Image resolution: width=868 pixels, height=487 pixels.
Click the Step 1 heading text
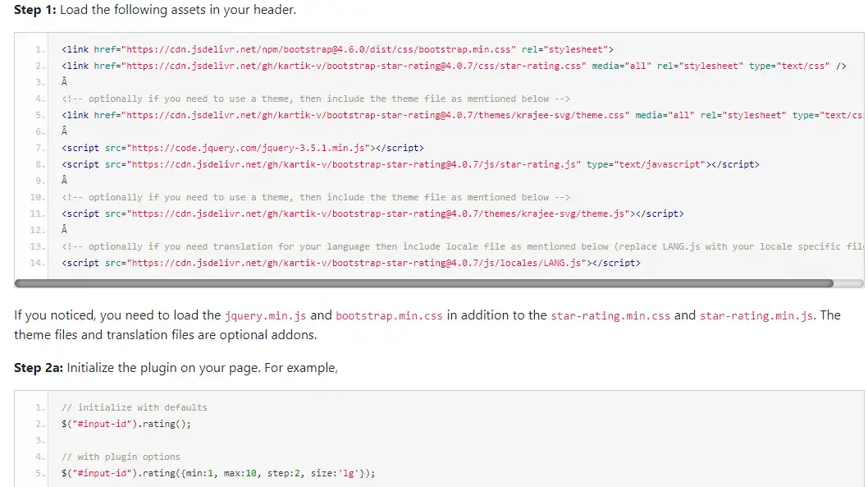pos(155,10)
